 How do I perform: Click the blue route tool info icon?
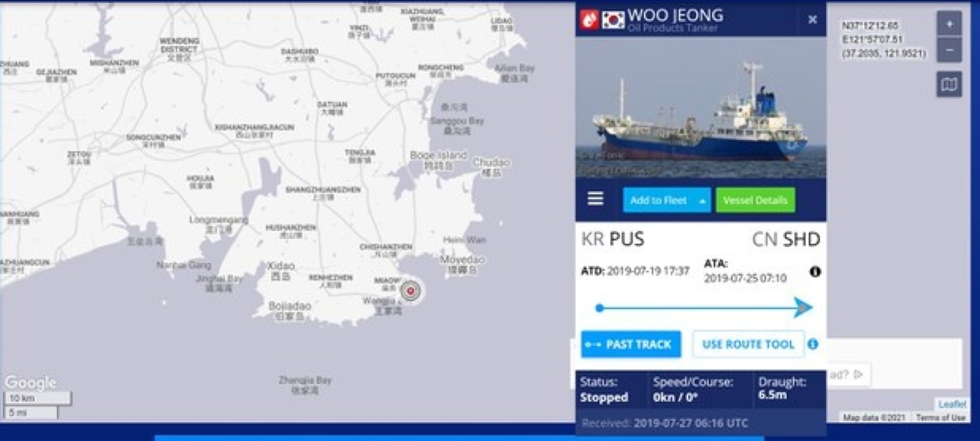pyautogui.click(x=813, y=344)
